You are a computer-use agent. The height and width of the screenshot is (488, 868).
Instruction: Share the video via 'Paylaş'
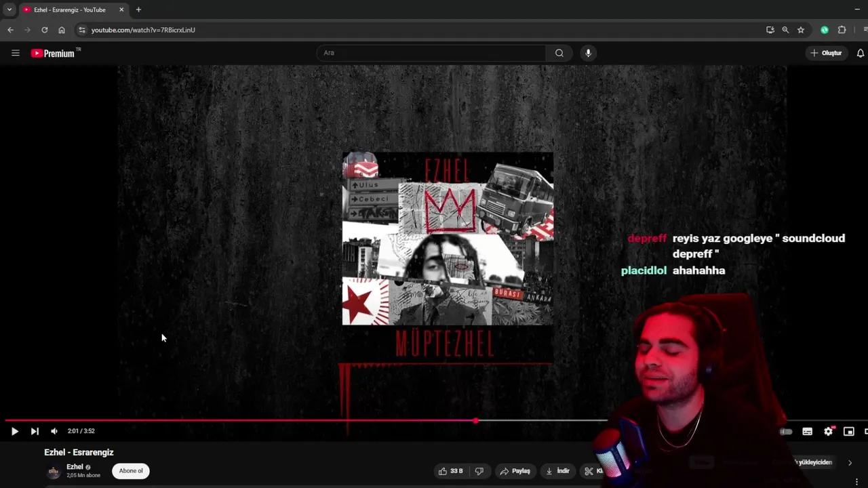515,471
